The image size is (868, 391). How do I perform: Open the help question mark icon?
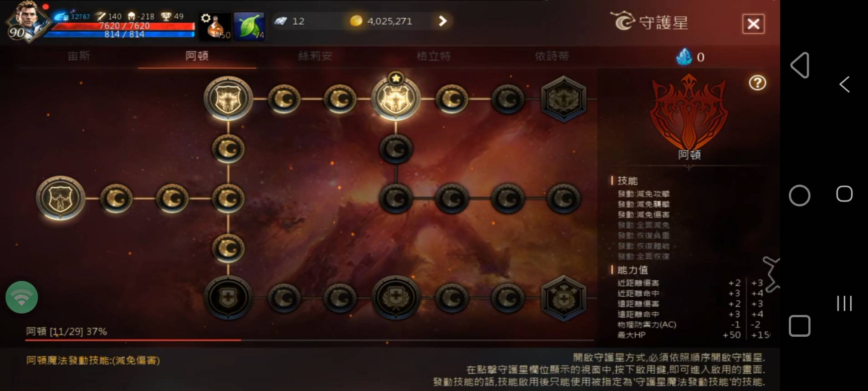click(757, 82)
